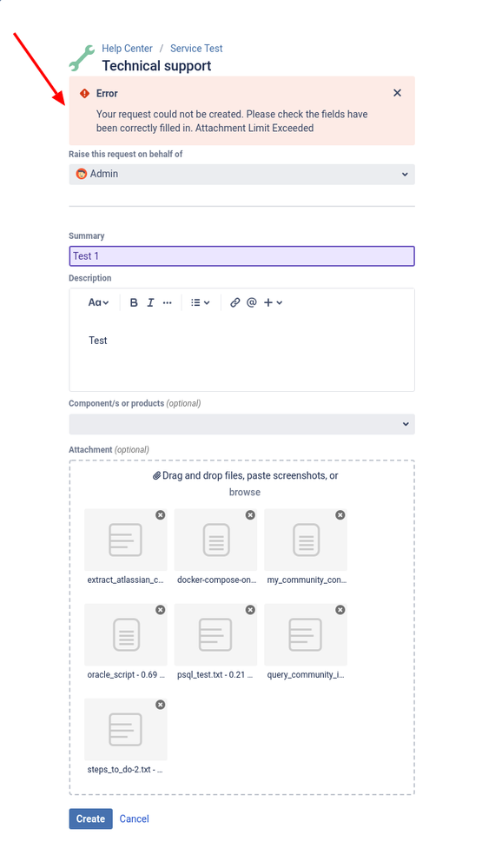
Task: Open the Aa text style dropdown
Action: tap(98, 302)
